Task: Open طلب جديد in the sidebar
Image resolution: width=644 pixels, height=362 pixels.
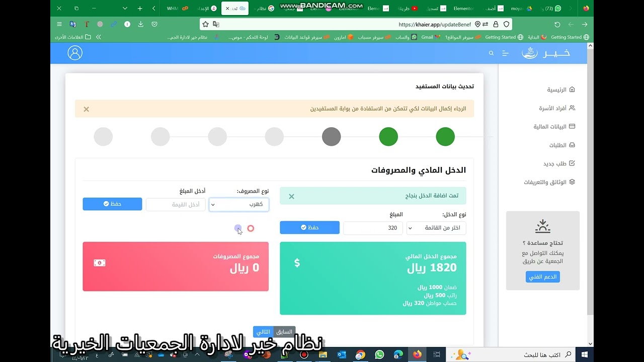Action: (559, 163)
